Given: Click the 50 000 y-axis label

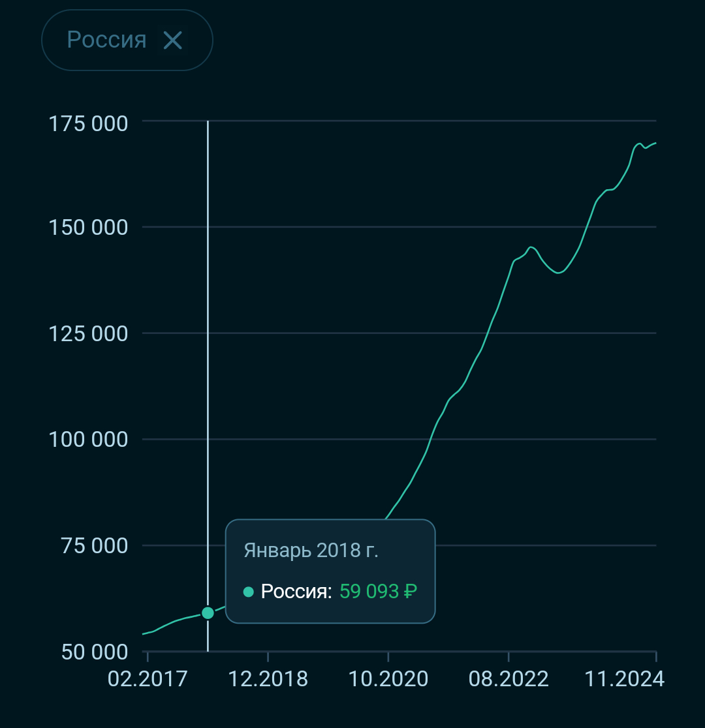Looking at the screenshot, I should [x=94, y=652].
